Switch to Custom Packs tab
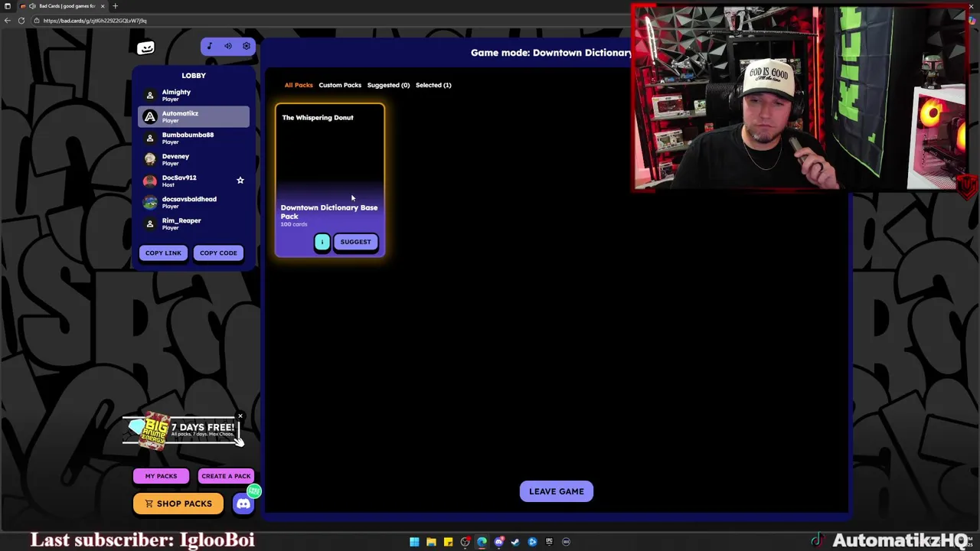 [x=340, y=85]
